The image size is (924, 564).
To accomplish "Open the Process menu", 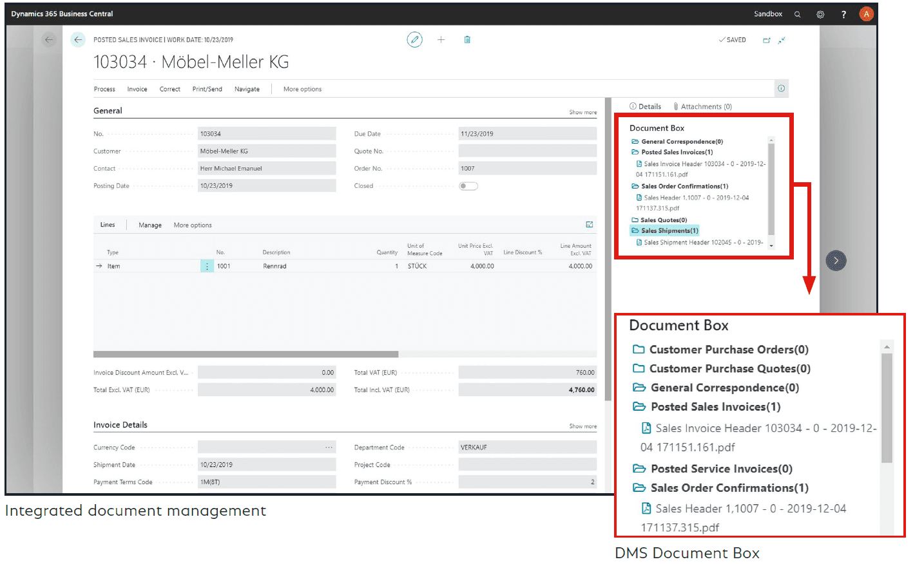I will coord(104,89).
